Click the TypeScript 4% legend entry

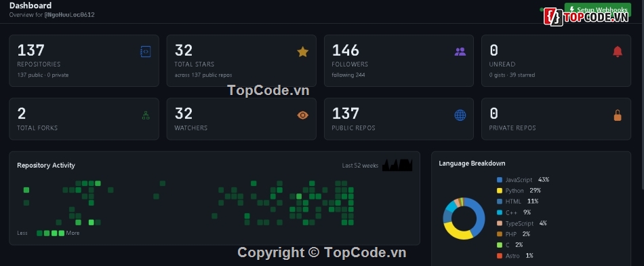521,223
